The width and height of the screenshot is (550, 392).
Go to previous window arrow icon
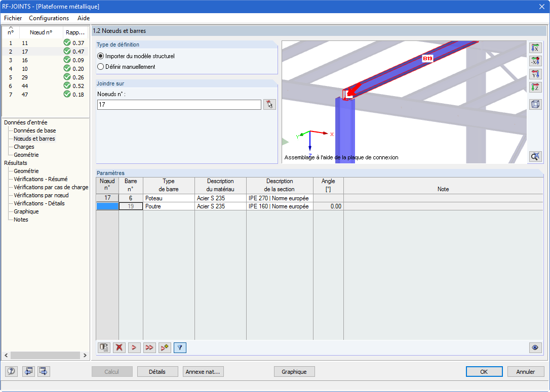pos(28,371)
